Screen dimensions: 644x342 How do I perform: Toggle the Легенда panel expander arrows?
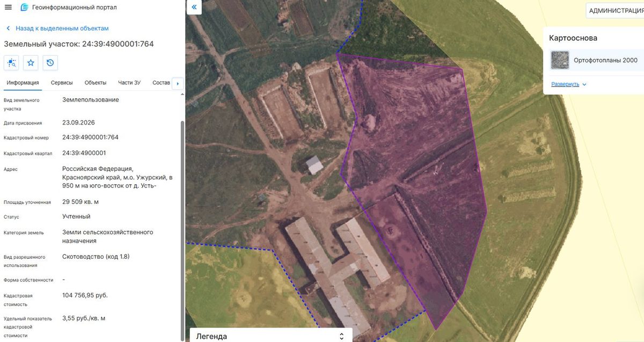(341, 336)
